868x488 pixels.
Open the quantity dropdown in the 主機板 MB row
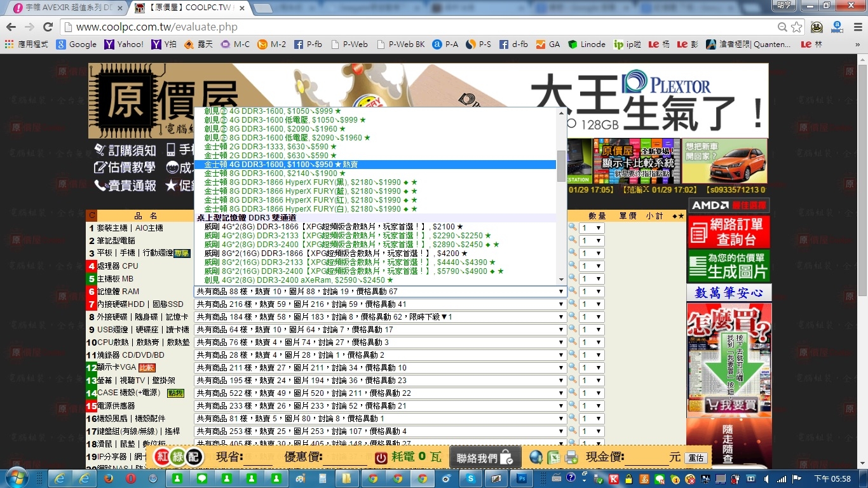point(591,279)
